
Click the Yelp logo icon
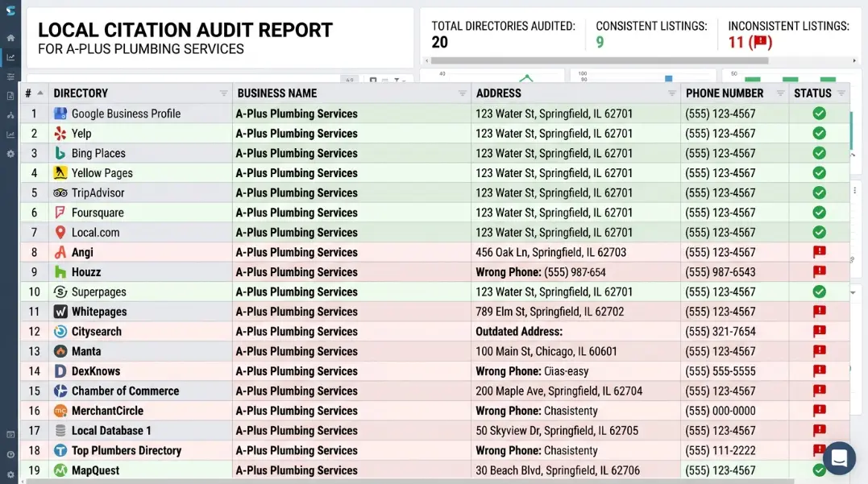[60, 134]
